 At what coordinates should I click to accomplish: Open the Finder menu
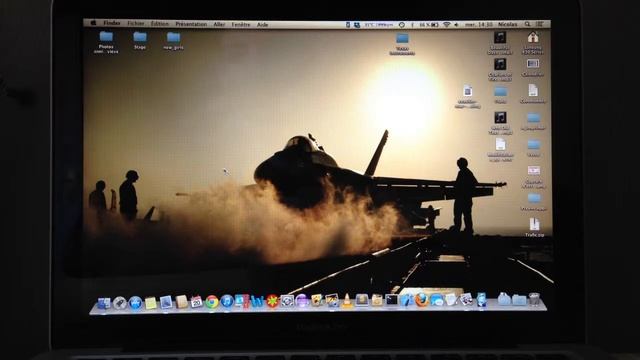[x=111, y=23]
